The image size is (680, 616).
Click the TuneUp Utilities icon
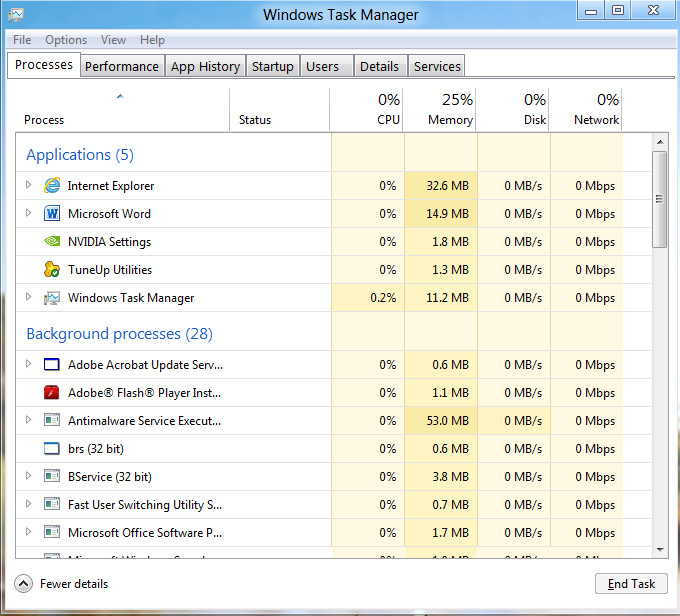click(52, 269)
